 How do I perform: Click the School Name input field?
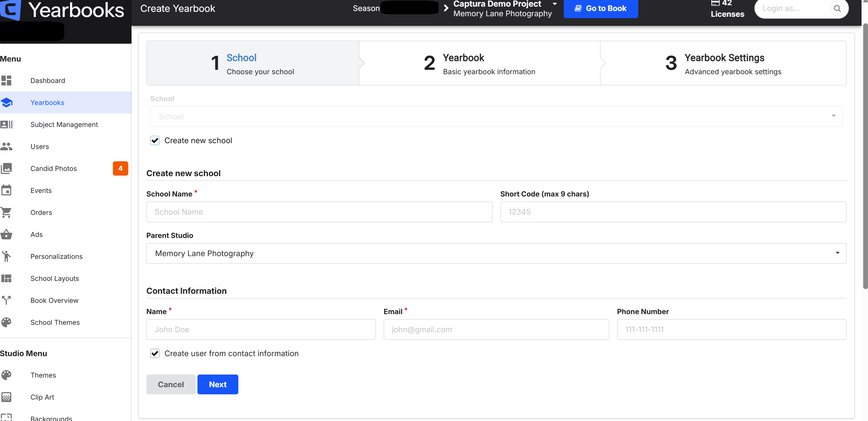pyautogui.click(x=319, y=212)
